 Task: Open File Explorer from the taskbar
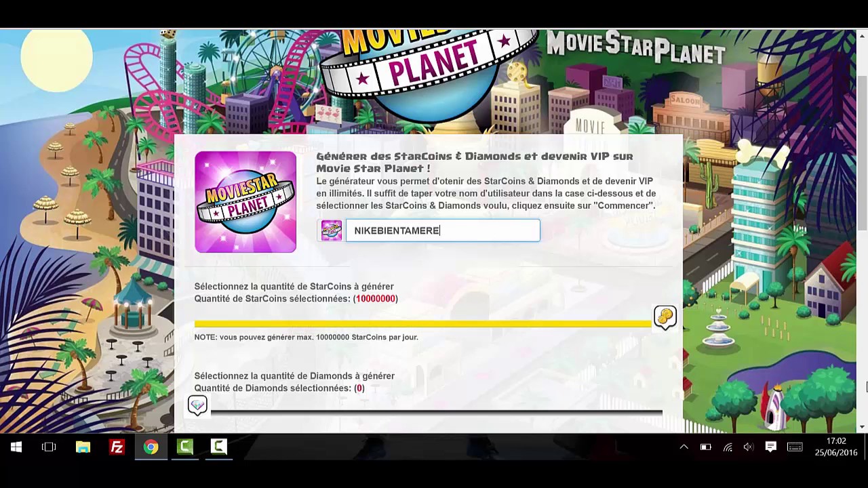pos(83,447)
